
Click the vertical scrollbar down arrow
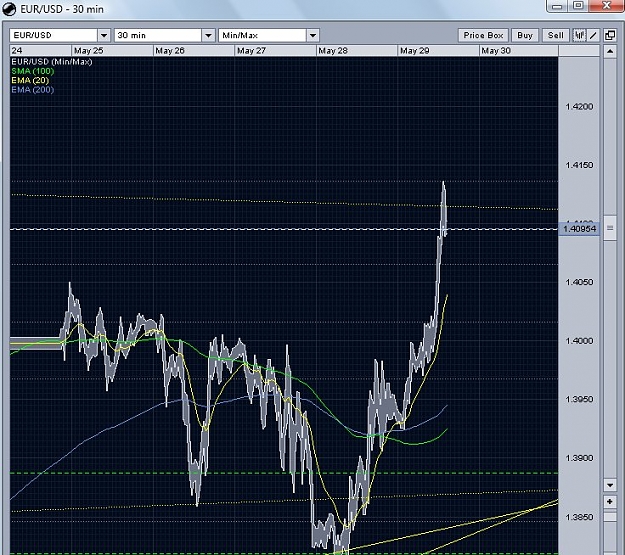pos(610,485)
